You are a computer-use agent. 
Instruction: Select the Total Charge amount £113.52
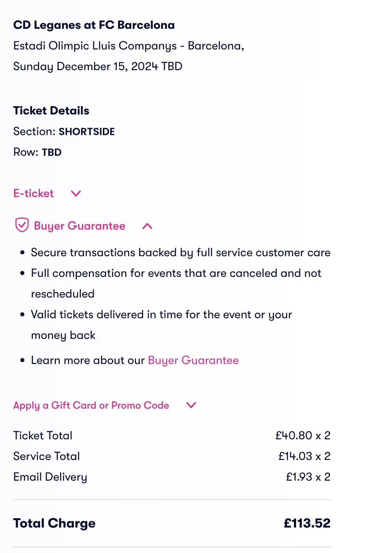click(x=307, y=523)
